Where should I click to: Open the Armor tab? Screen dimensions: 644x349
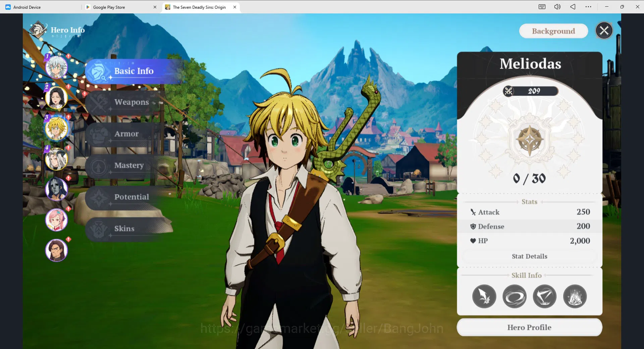(126, 134)
